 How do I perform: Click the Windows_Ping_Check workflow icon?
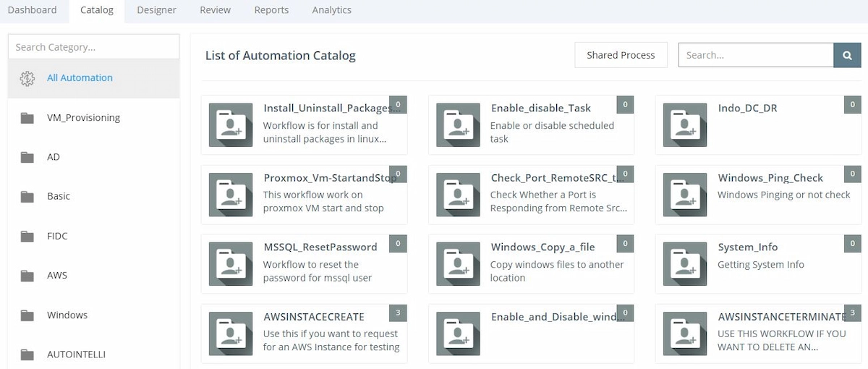click(x=685, y=195)
